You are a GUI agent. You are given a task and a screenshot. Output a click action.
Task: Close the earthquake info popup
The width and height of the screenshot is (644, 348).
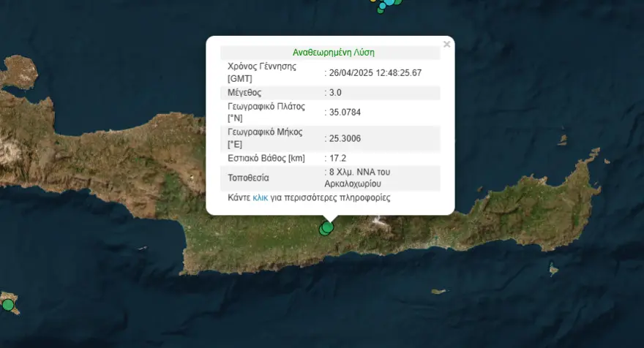[447, 44]
